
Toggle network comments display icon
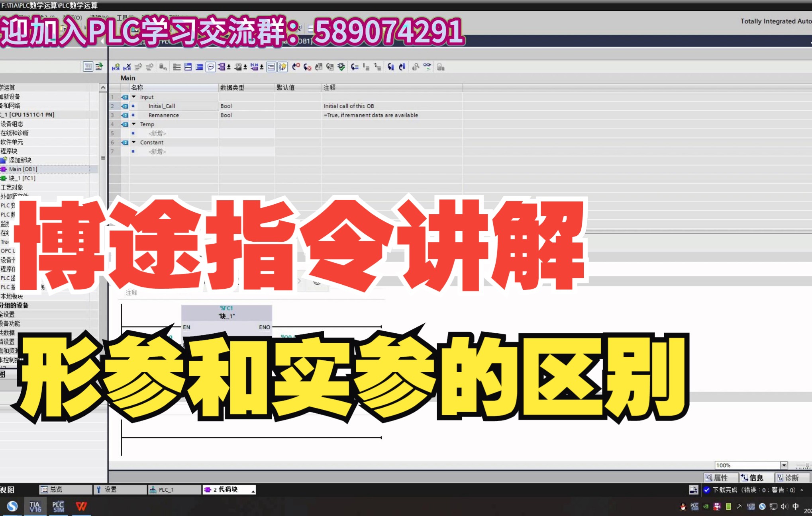point(271,67)
